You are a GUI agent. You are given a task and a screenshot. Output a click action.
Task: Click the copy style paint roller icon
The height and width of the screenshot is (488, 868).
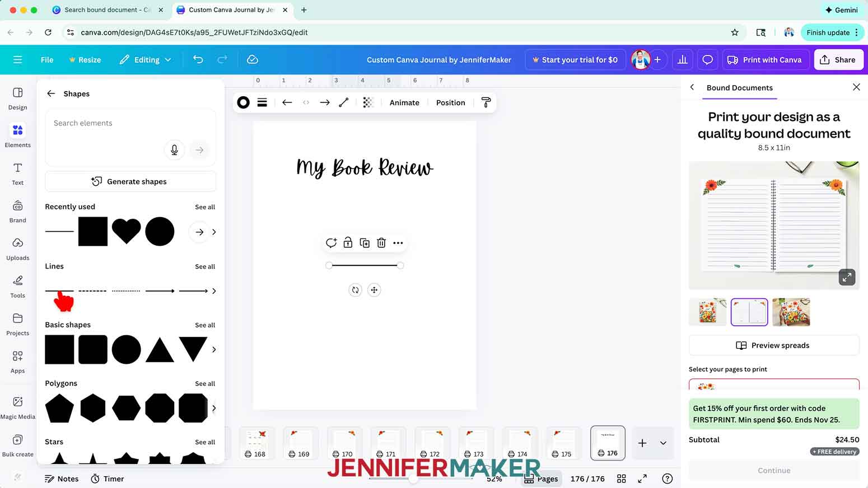tap(486, 102)
